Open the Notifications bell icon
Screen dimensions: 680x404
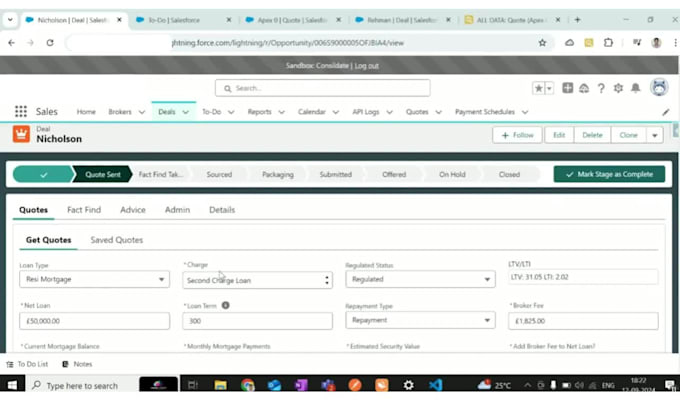pos(635,88)
